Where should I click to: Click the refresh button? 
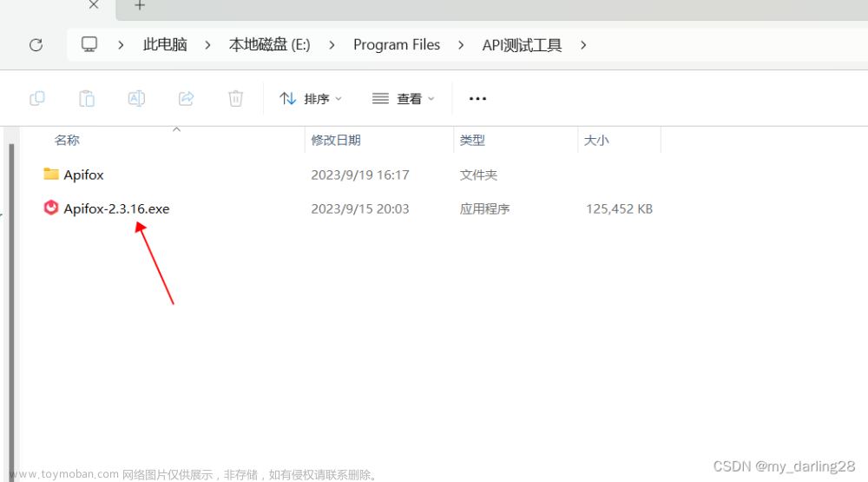[36, 45]
